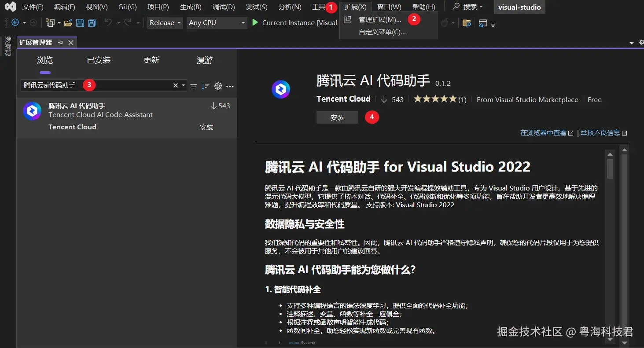Click the Manage Extensions menu icon
The image size is (644, 348).
[347, 20]
